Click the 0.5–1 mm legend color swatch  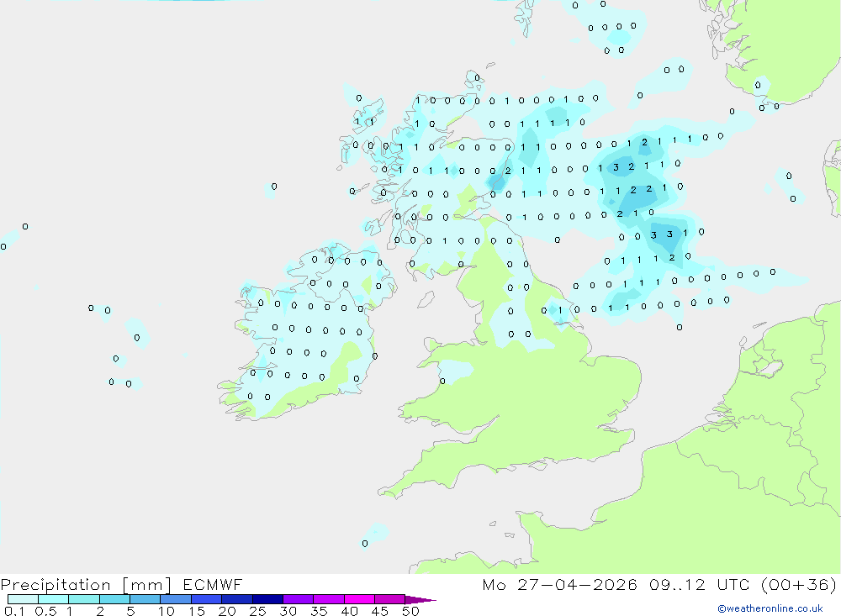tap(53, 599)
